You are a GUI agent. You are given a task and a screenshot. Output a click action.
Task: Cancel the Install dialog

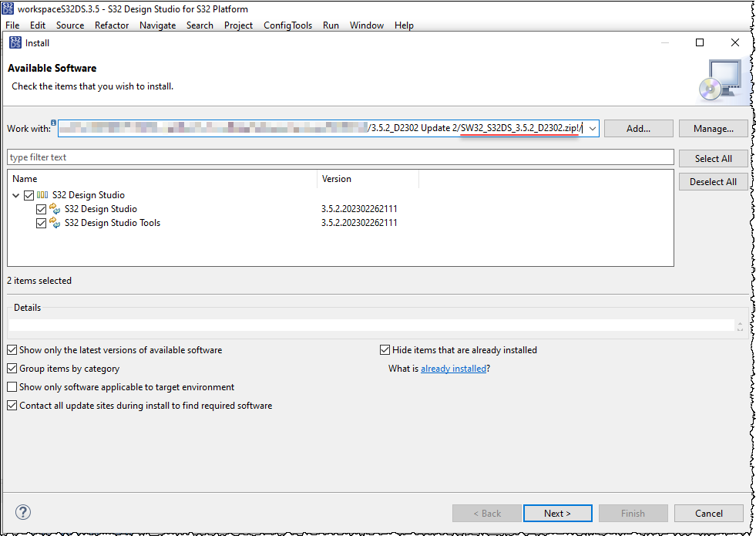coord(709,514)
